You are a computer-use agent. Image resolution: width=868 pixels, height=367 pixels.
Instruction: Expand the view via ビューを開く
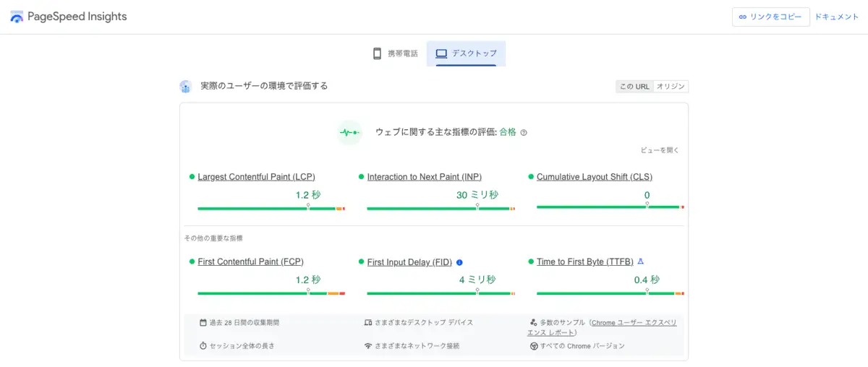660,150
